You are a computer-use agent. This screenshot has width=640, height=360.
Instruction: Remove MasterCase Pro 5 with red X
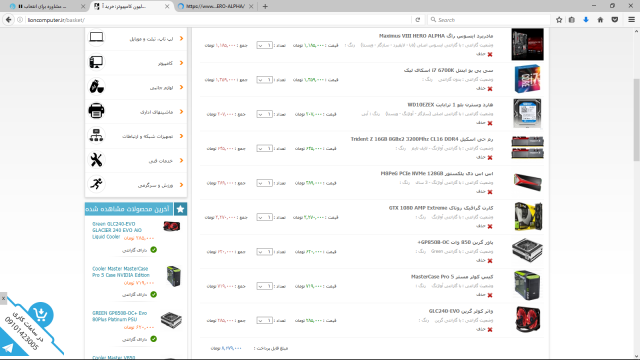[x=490, y=295]
